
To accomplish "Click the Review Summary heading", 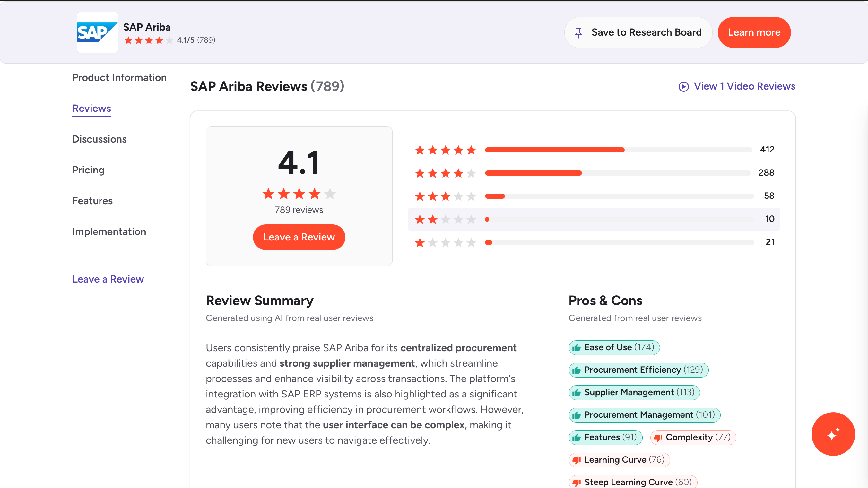I will pos(259,301).
